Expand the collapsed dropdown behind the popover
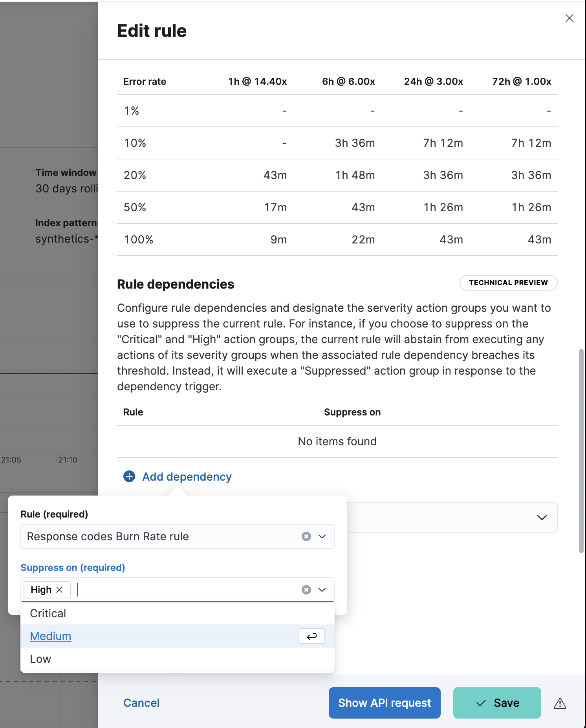The width and height of the screenshot is (586, 728). pos(542,518)
